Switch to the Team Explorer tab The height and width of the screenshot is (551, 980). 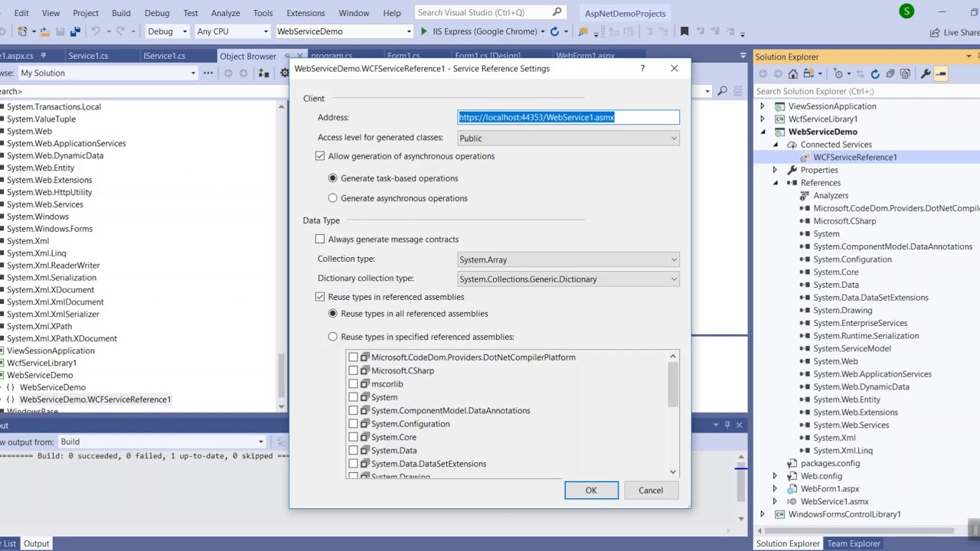(x=853, y=543)
